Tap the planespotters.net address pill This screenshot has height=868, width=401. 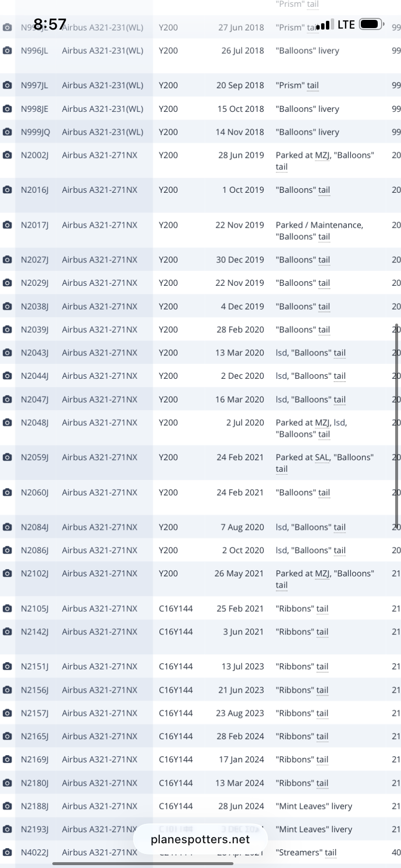tap(200, 839)
